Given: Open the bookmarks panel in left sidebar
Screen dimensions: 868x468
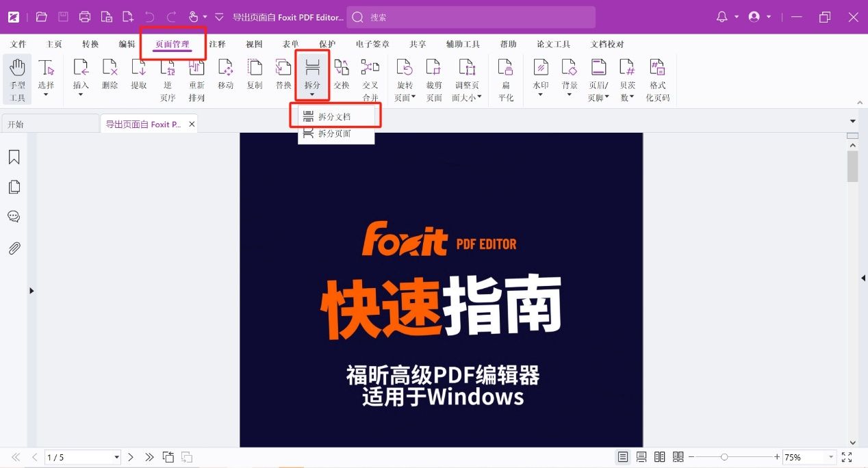Looking at the screenshot, I should click(14, 157).
